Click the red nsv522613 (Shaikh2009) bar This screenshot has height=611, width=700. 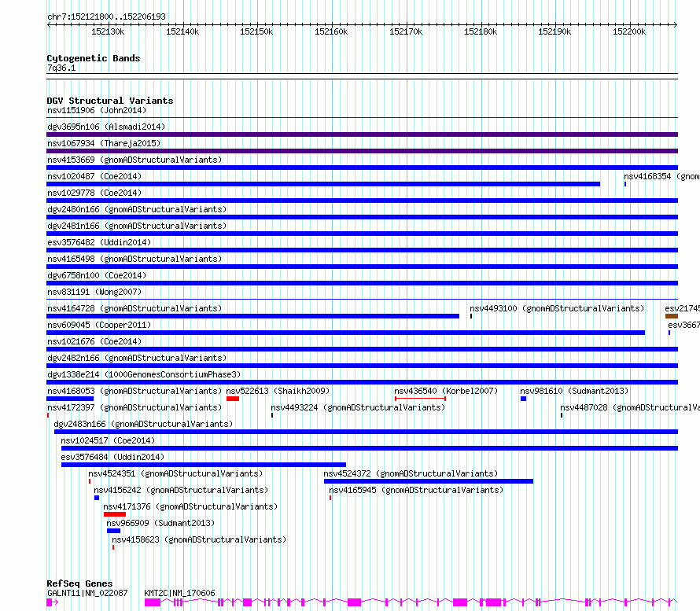233,399
